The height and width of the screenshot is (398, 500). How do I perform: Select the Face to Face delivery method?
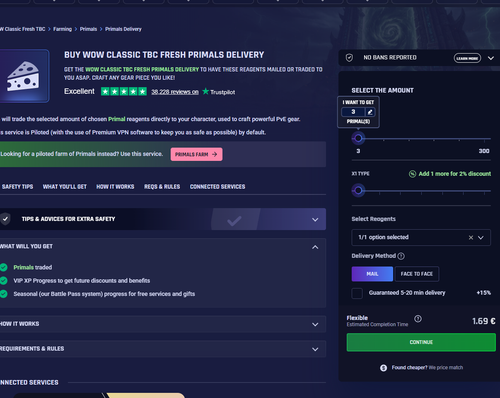(x=417, y=274)
